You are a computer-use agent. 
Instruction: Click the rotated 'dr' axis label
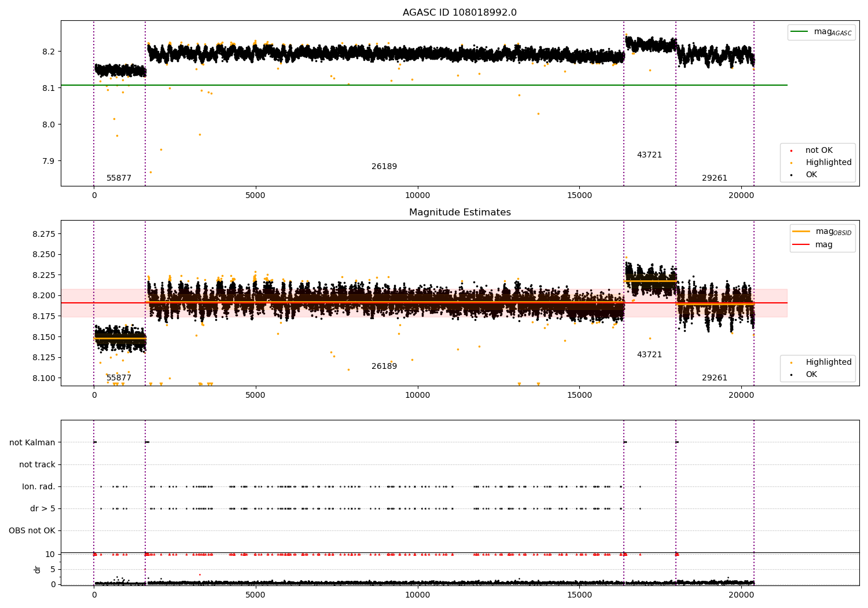(x=38, y=569)
